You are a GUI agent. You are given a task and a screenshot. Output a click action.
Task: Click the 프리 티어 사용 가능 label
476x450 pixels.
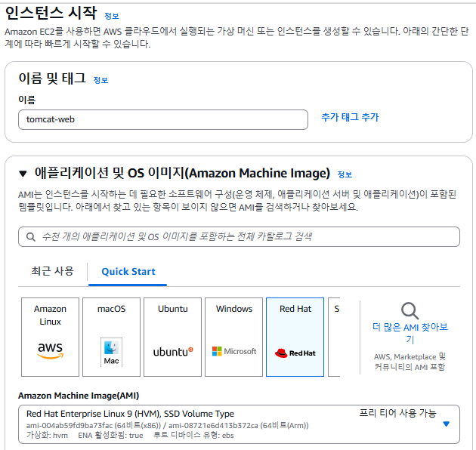click(x=397, y=413)
